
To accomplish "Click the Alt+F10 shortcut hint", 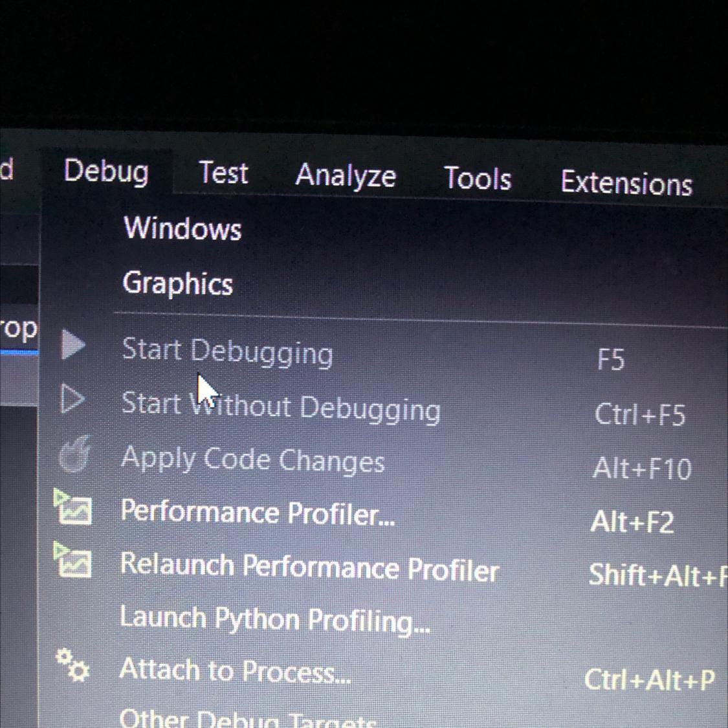I will [643, 468].
